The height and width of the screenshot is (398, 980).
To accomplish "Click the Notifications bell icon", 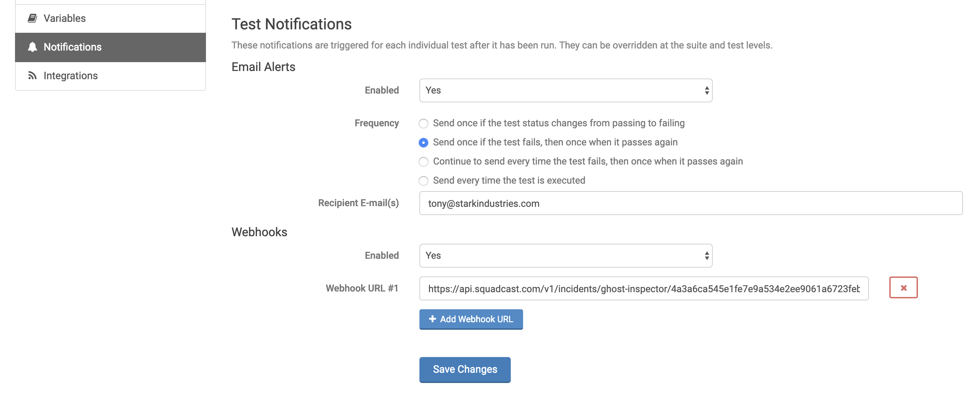I will [x=32, y=47].
